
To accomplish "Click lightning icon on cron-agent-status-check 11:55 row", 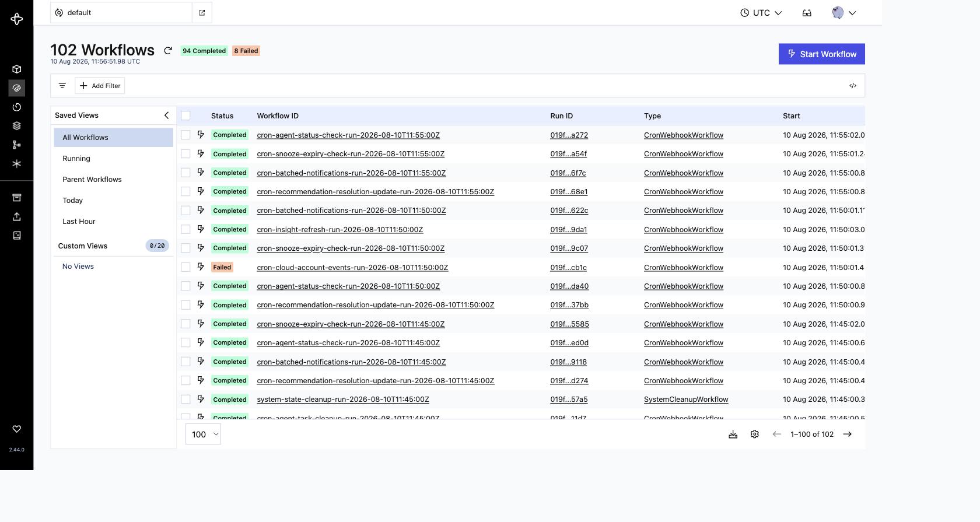I will (x=201, y=135).
